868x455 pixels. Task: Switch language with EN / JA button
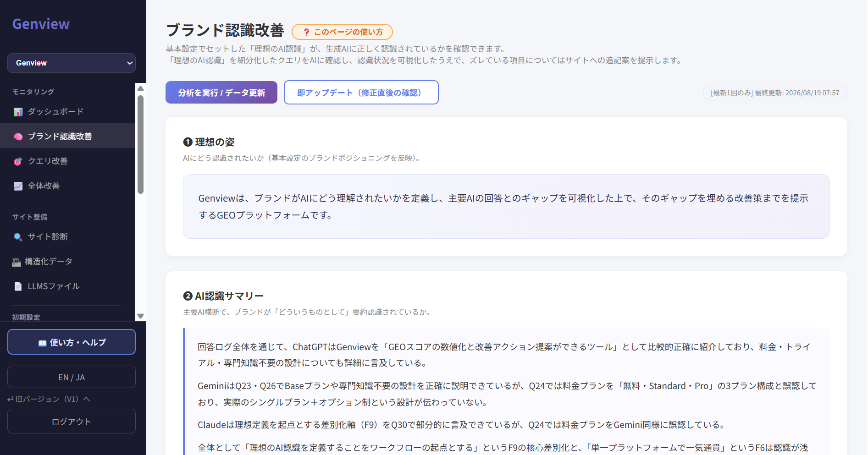[72, 377]
